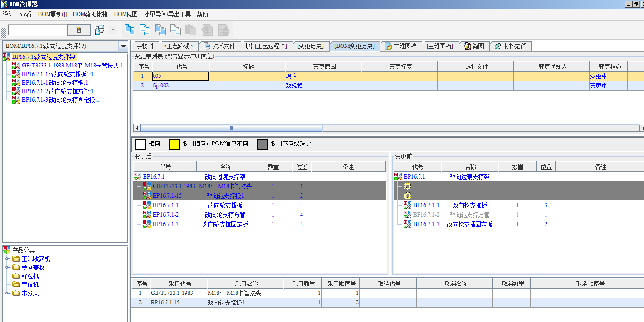Click the third copy-documents toolbar icon
Viewport: 644px width, 322px height.
[x=160, y=30]
